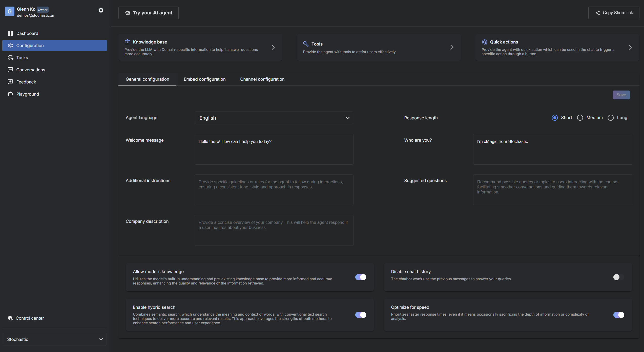Click the Welcome message text field
This screenshot has height=352, width=644.
(274, 149)
